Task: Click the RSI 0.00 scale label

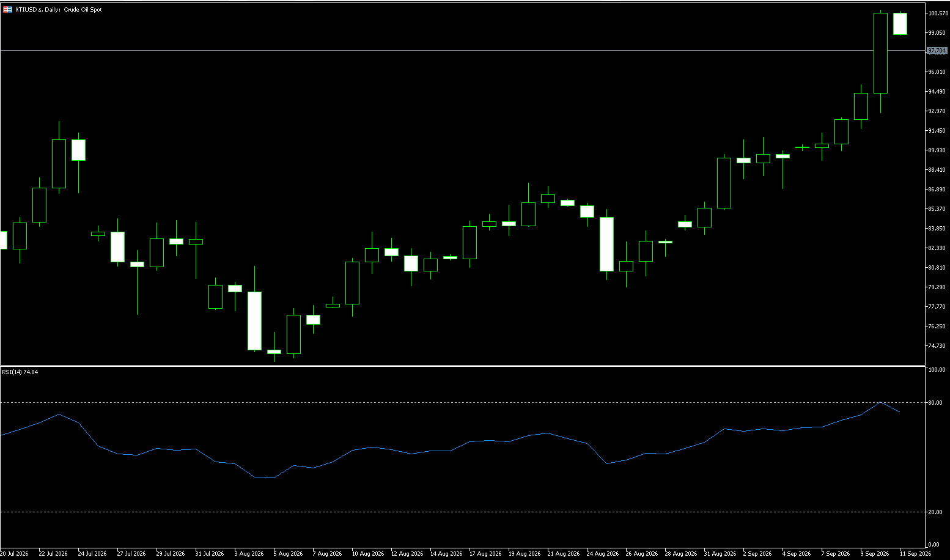Action: tap(934, 545)
